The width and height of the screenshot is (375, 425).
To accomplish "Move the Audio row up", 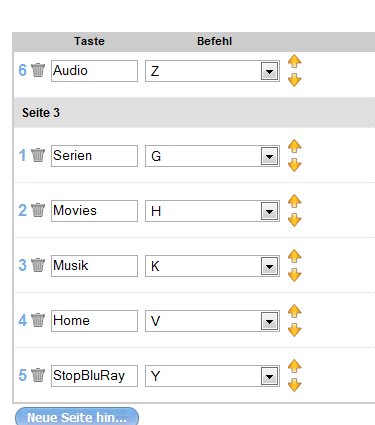I will pos(295,61).
